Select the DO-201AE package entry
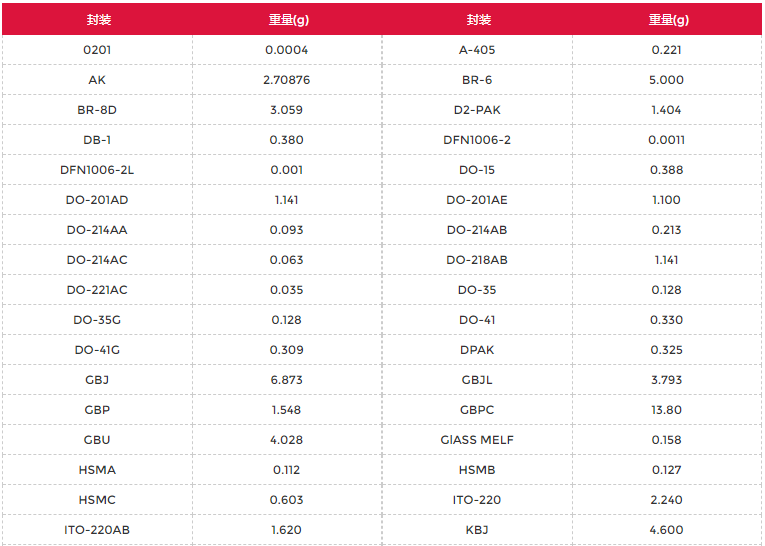The image size is (765, 546). tap(477, 200)
